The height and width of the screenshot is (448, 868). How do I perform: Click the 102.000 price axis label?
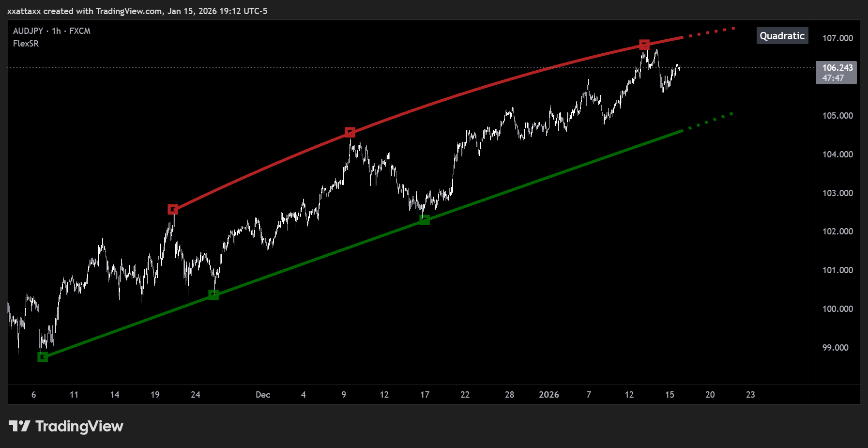click(838, 232)
